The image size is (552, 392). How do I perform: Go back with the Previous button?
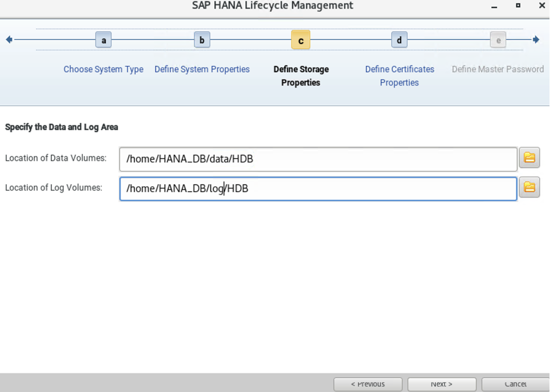[368, 384]
